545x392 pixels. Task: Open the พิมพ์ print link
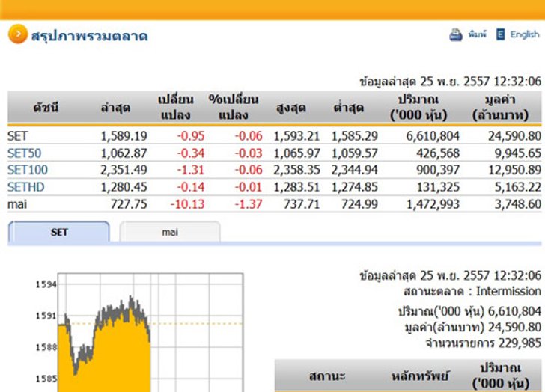tap(477, 34)
